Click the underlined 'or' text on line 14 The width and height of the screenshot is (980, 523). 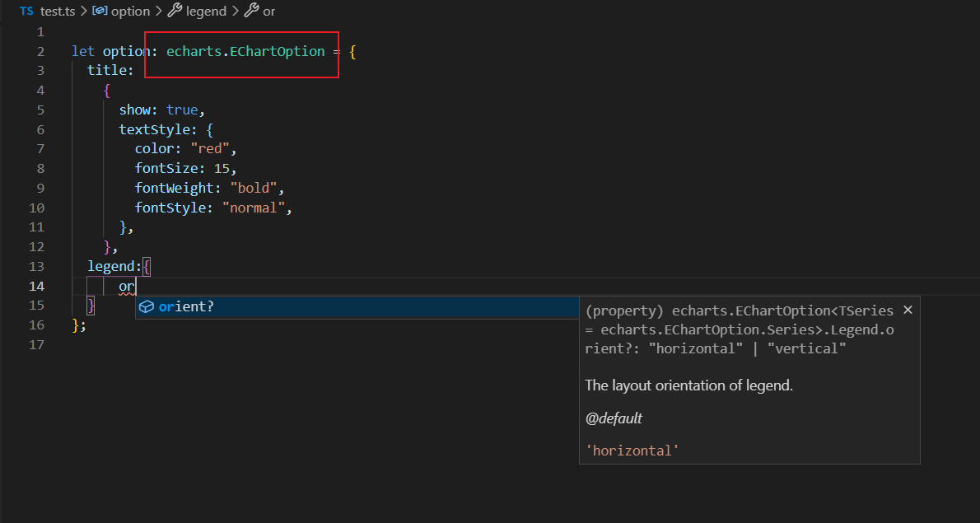coord(126,287)
